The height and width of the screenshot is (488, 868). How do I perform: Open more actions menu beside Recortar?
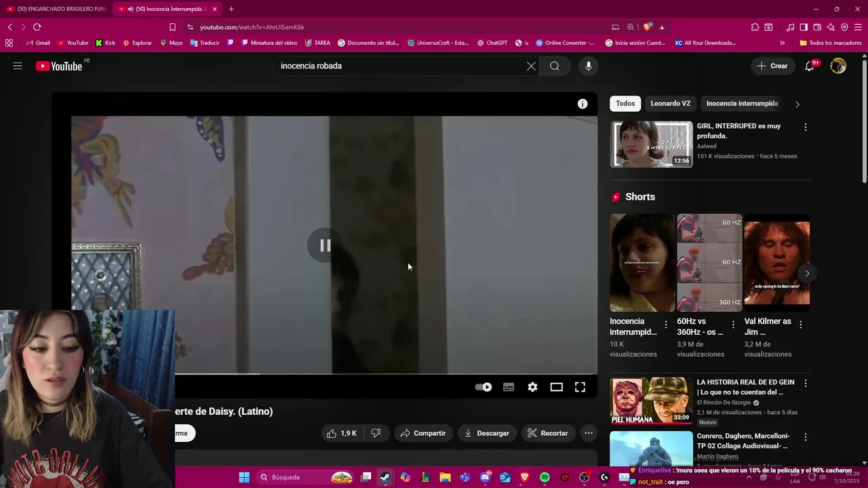click(589, 433)
